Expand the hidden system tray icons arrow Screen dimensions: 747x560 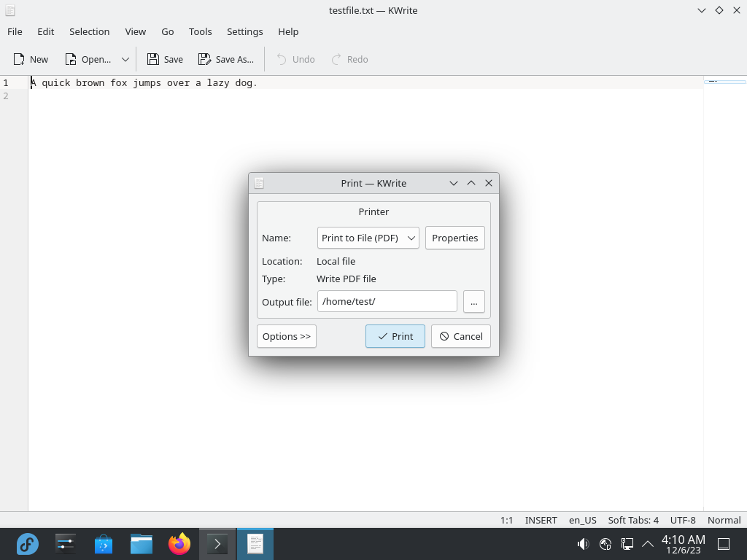(648, 544)
